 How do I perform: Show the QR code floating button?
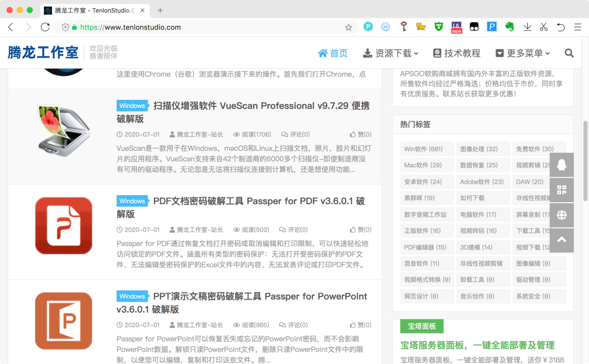561,190
